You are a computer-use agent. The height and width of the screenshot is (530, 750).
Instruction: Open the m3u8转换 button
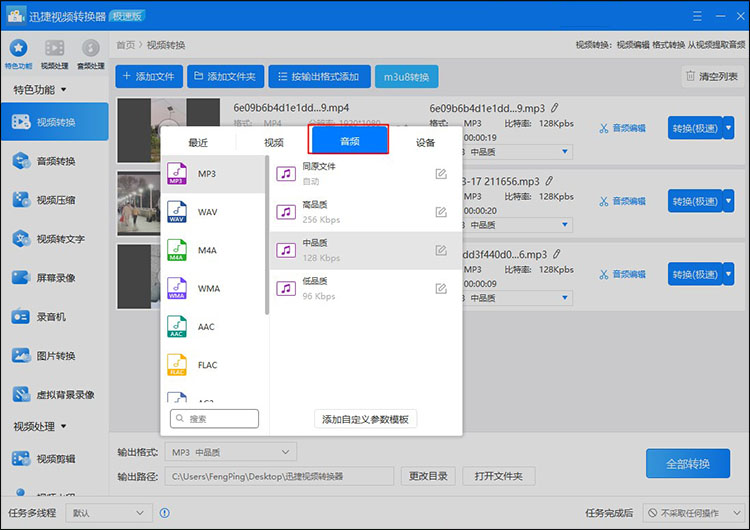point(407,77)
